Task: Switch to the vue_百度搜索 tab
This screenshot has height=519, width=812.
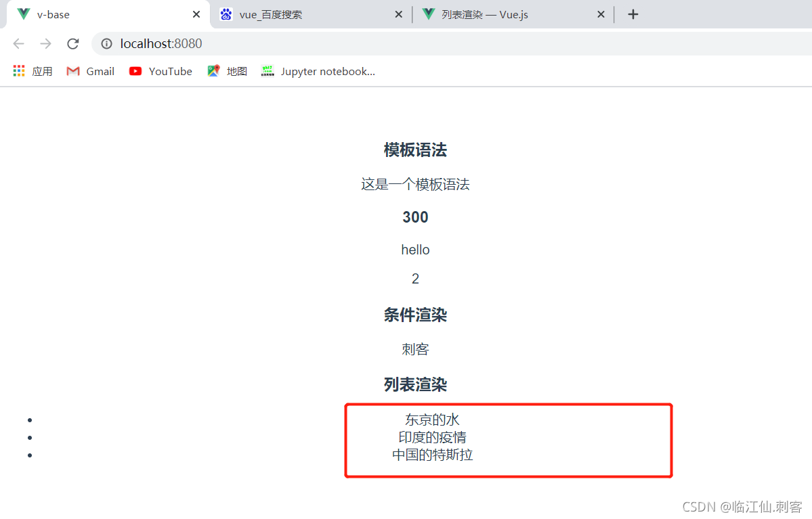Action: [311, 14]
